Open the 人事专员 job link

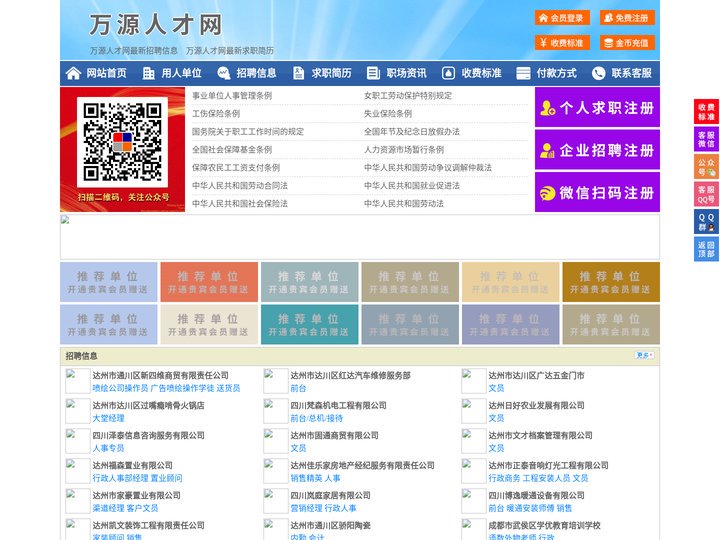pyautogui.click(x=108, y=448)
